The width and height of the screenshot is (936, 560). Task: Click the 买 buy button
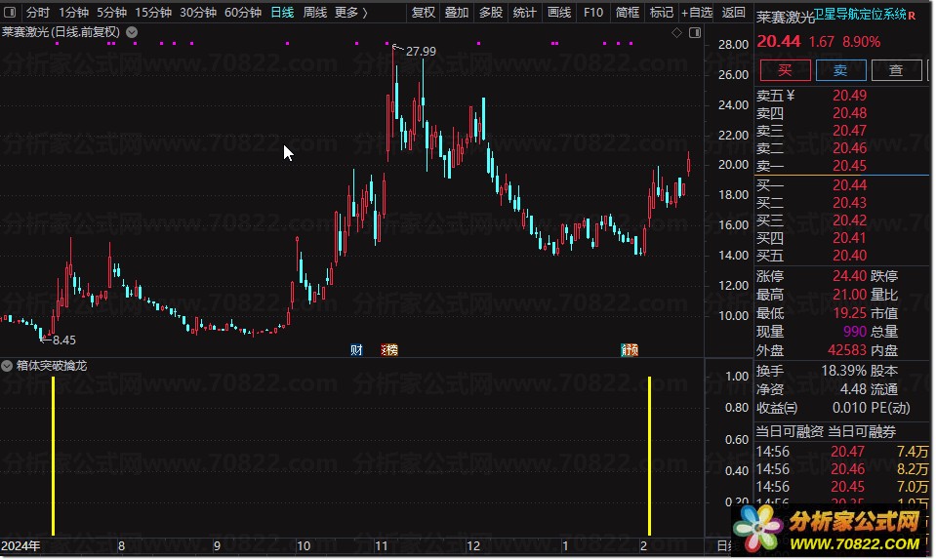click(x=785, y=70)
